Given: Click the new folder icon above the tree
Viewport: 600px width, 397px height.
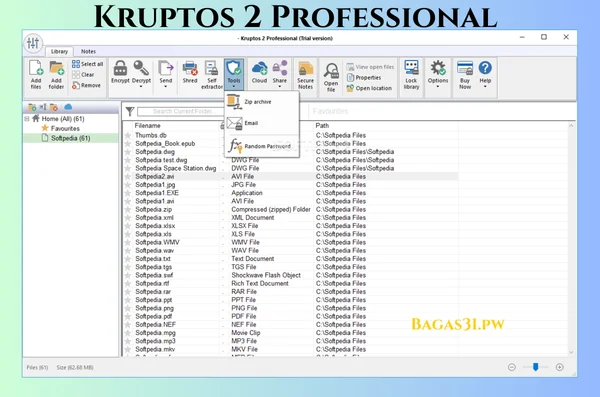Looking at the screenshot, I should pos(32,107).
